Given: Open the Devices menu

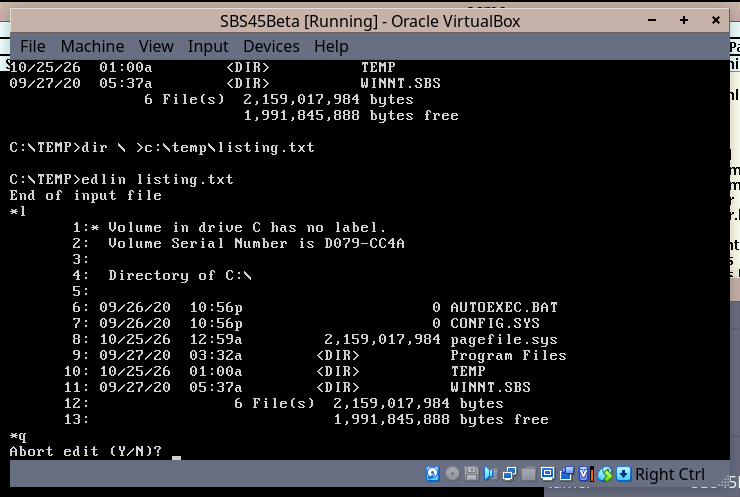Looking at the screenshot, I should [x=271, y=46].
